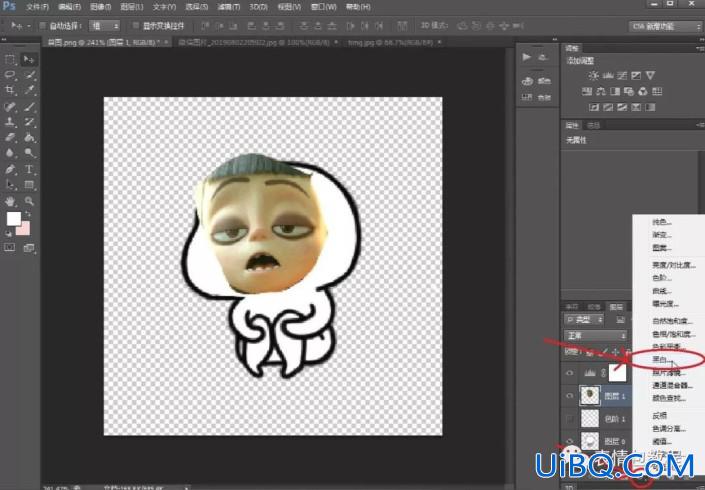The image size is (705, 490).
Task: Toggle Quick Mask mode icon
Action: coord(9,248)
